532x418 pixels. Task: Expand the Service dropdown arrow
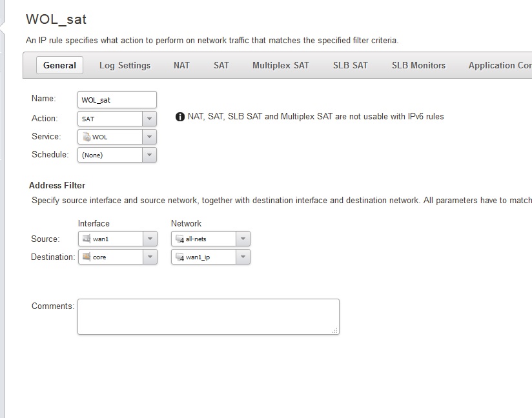tap(149, 137)
